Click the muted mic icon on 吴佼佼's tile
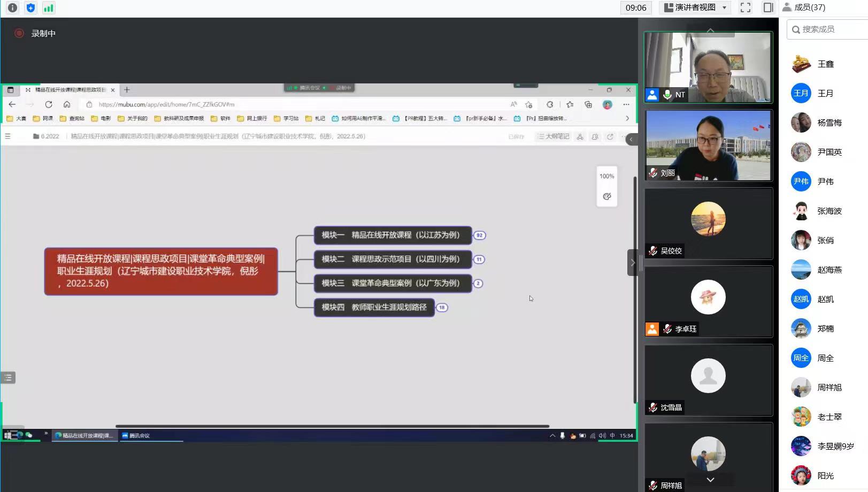The image size is (868, 492). coord(653,250)
